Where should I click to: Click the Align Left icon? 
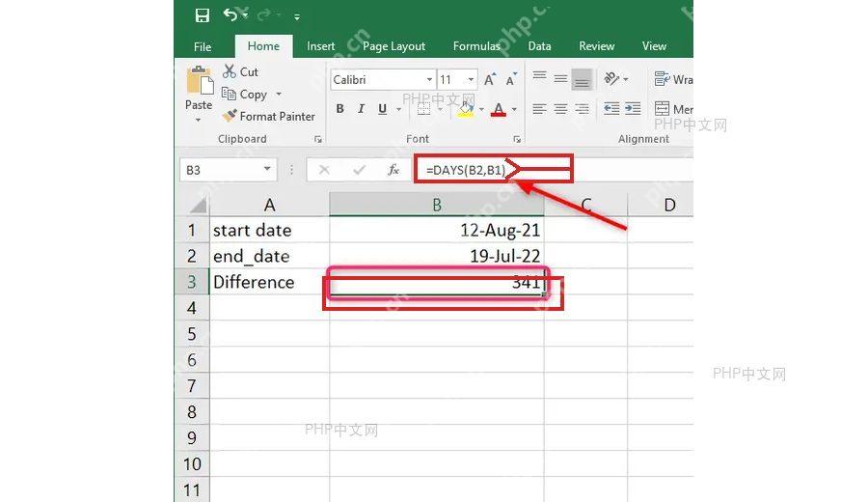click(539, 109)
